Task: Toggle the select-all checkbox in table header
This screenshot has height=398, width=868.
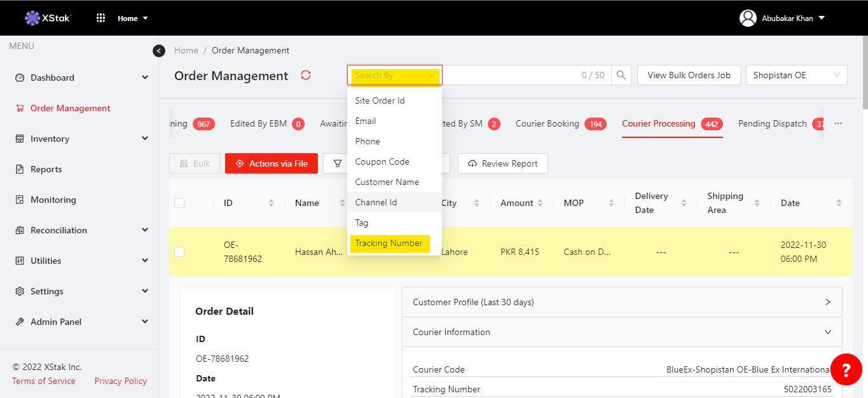Action: (x=179, y=203)
